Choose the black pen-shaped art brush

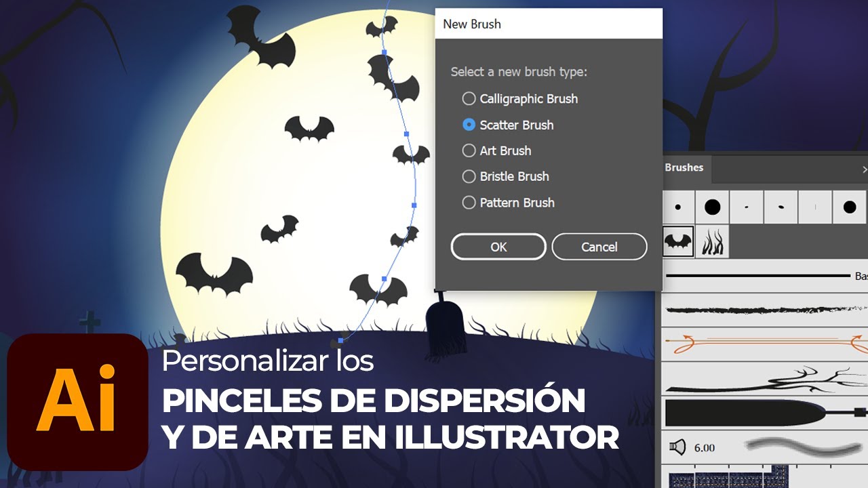[x=764, y=413]
